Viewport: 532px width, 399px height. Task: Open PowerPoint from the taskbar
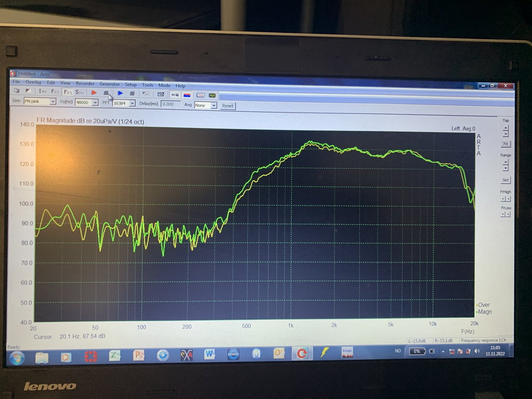(x=139, y=355)
